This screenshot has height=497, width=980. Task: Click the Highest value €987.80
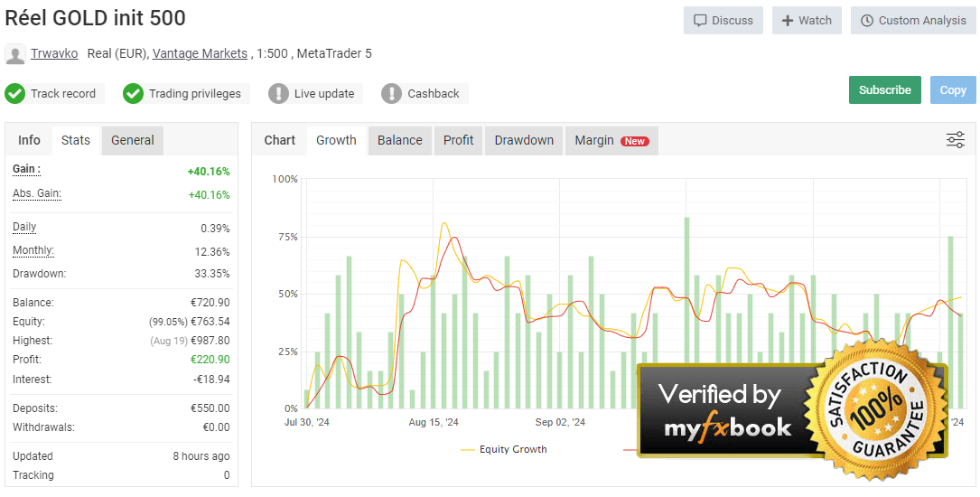click(x=210, y=341)
